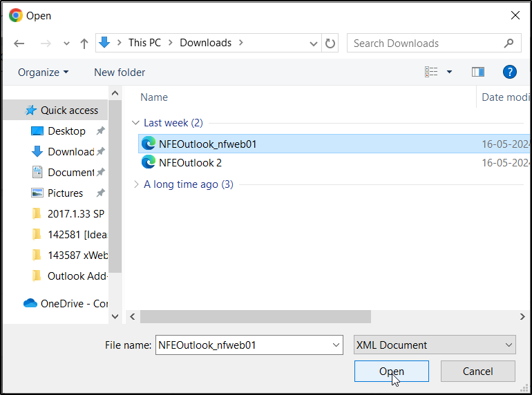Select the NFEOutlook 2 file
This screenshot has height=395, width=532.
tap(334, 163)
